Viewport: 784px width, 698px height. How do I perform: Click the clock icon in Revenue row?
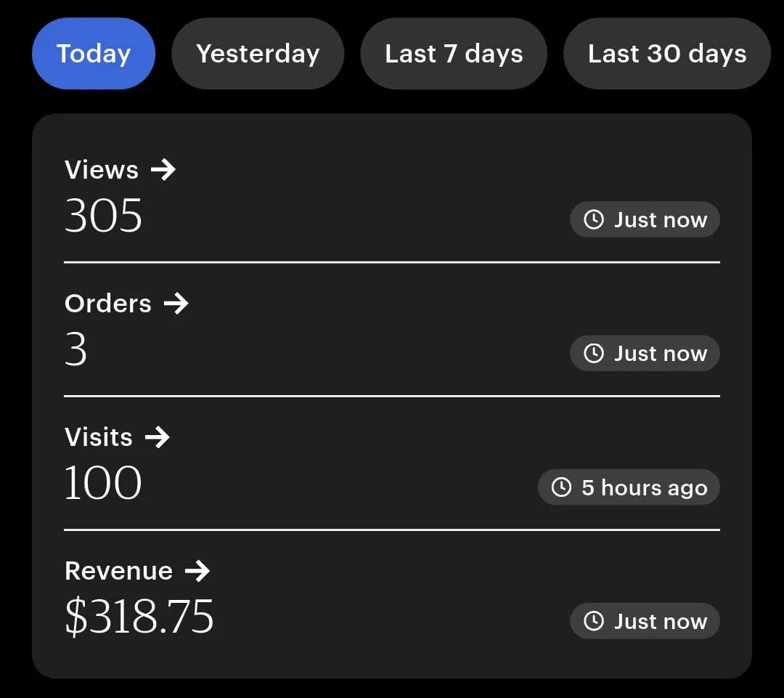[594, 621]
